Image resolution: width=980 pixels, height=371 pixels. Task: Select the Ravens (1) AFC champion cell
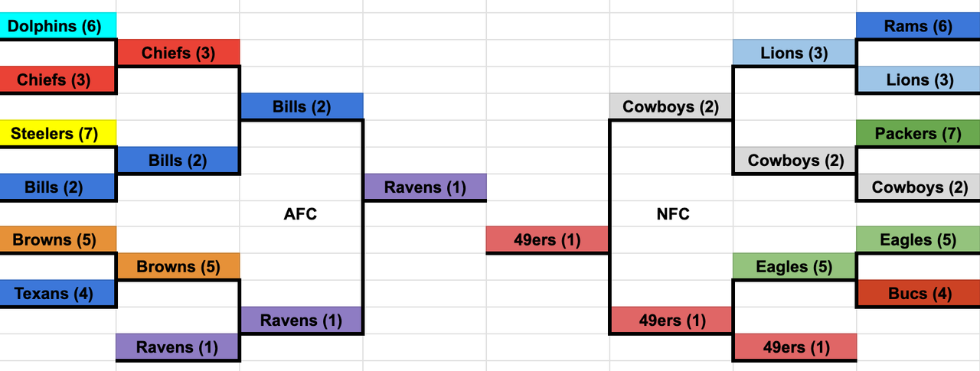425,187
